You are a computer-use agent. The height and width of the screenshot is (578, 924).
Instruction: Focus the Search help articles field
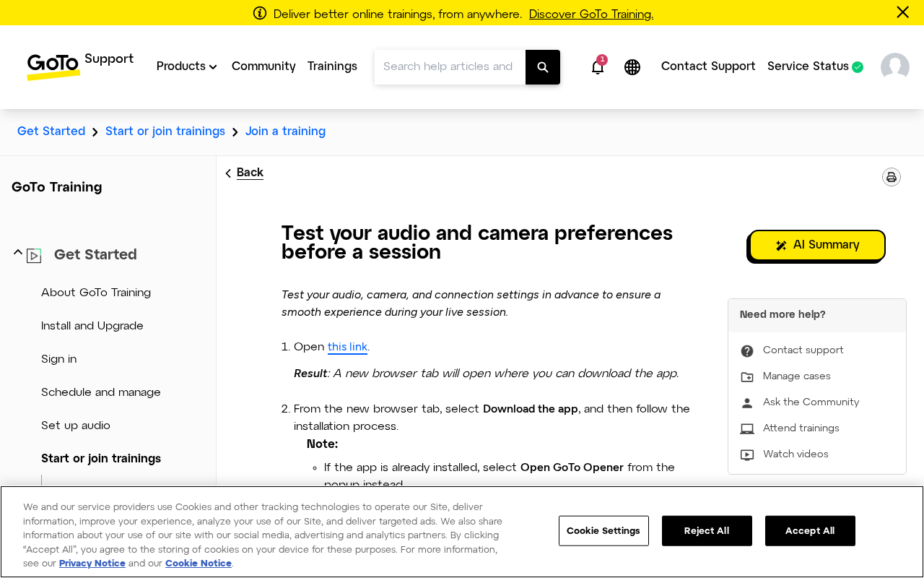click(450, 67)
